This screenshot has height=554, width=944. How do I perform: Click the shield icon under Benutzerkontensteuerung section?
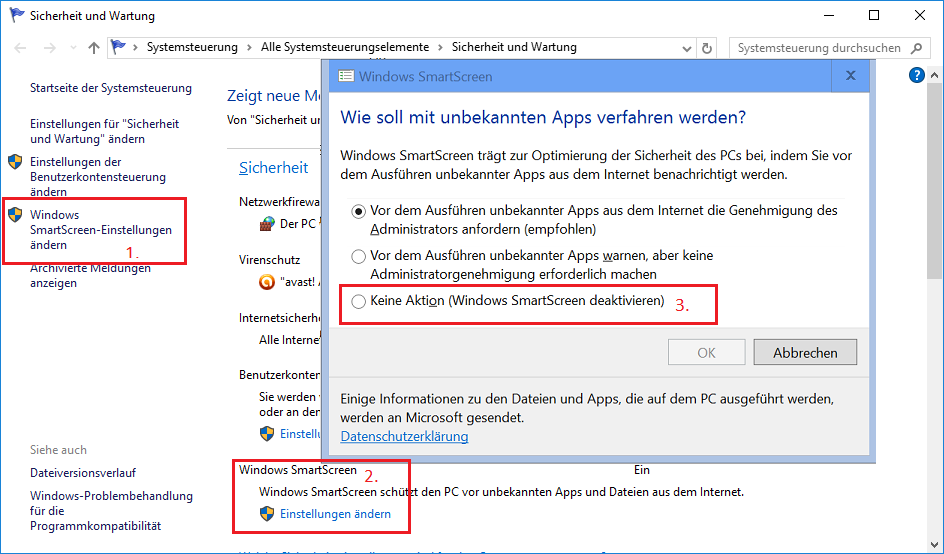point(267,434)
